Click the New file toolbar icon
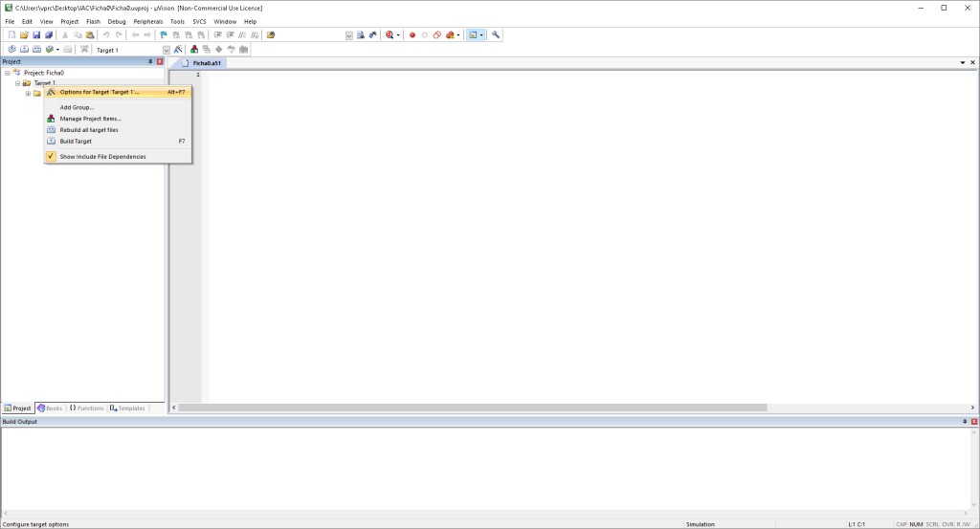Screen dimensions: 980x529 coord(11,35)
